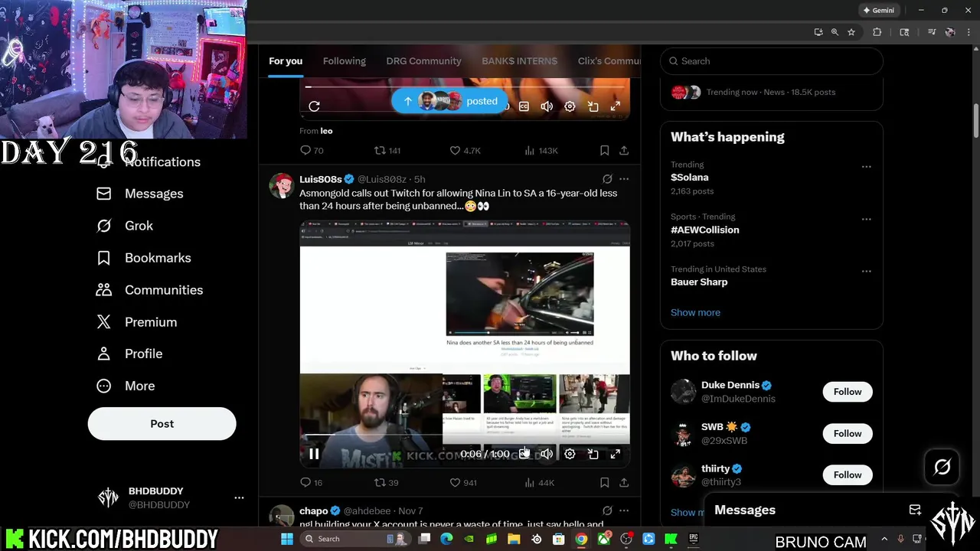
Task: View analytics showing 44K views
Action: click(539, 483)
